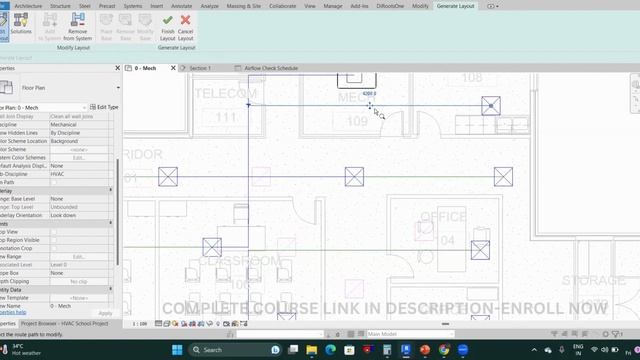This screenshot has height=360, width=640.
Task: Click the Add to System tool
Action: click(x=50, y=27)
